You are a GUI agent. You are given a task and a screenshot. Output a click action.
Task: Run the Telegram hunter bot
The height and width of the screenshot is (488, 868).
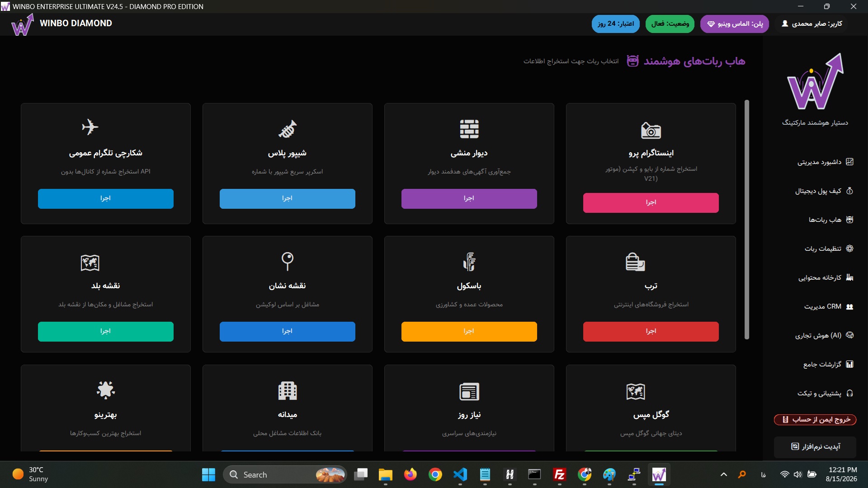(106, 199)
